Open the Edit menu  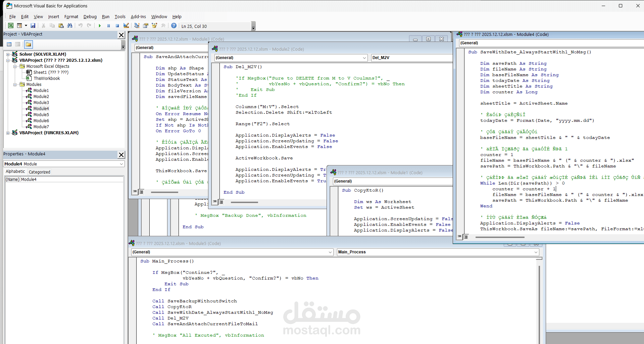point(24,16)
